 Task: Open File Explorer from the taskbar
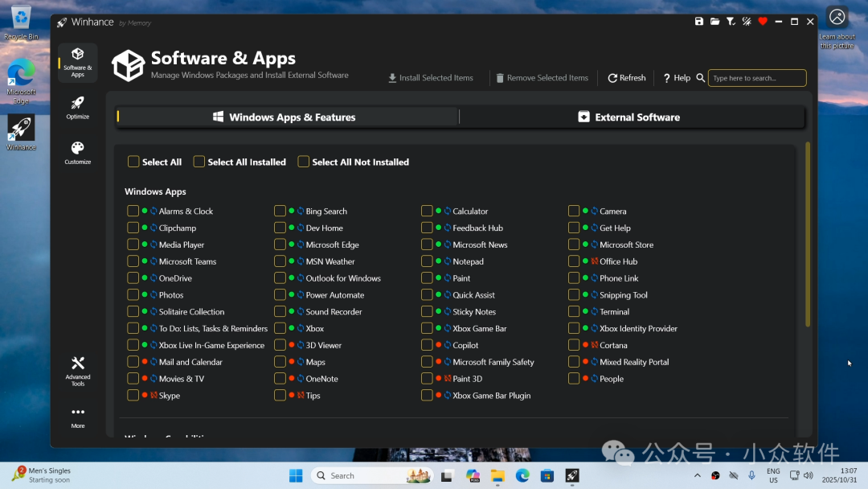tap(497, 475)
